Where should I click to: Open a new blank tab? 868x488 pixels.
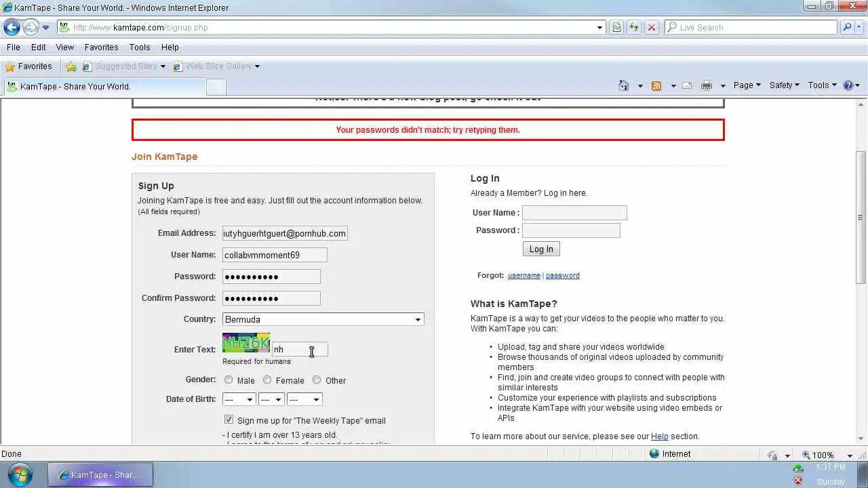point(216,87)
